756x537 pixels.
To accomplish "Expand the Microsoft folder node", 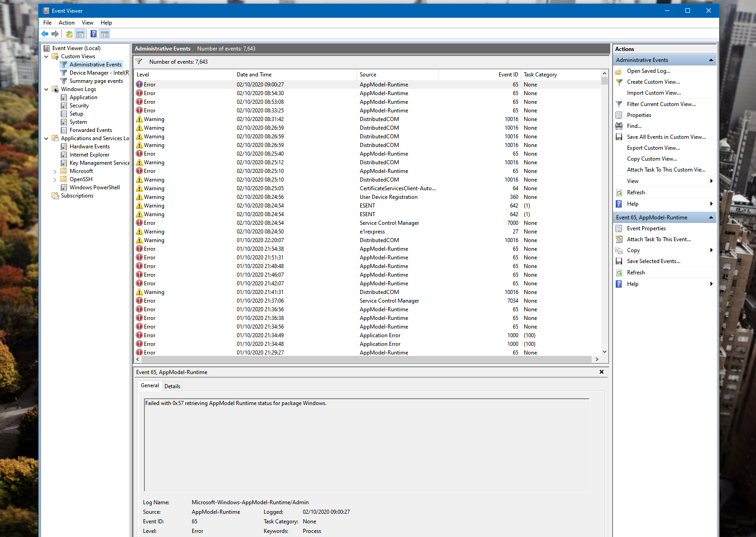I will tap(55, 172).
